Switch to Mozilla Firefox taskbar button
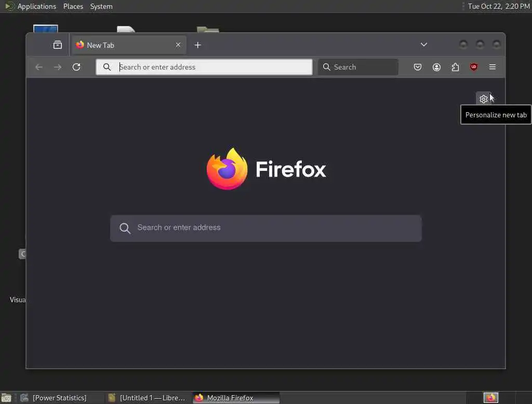This screenshot has width=532, height=404. click(236, 398)
